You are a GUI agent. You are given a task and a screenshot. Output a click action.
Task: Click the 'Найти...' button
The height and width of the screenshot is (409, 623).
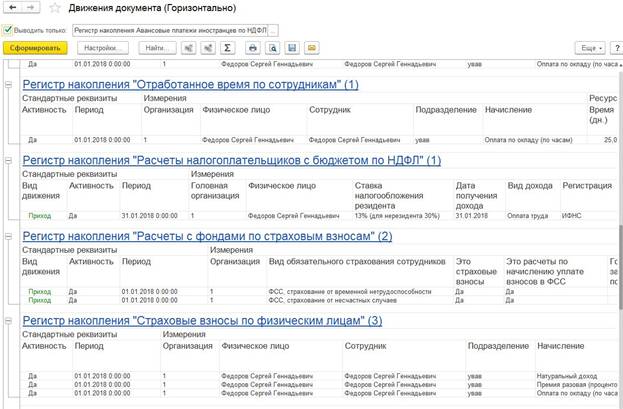pyautogui.click(x=154, y=47)
